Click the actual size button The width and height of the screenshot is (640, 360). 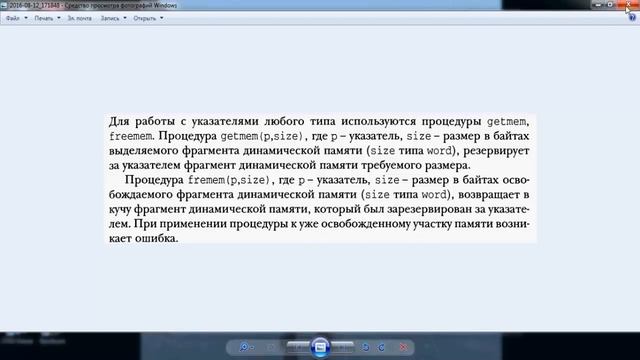[271, 347]
